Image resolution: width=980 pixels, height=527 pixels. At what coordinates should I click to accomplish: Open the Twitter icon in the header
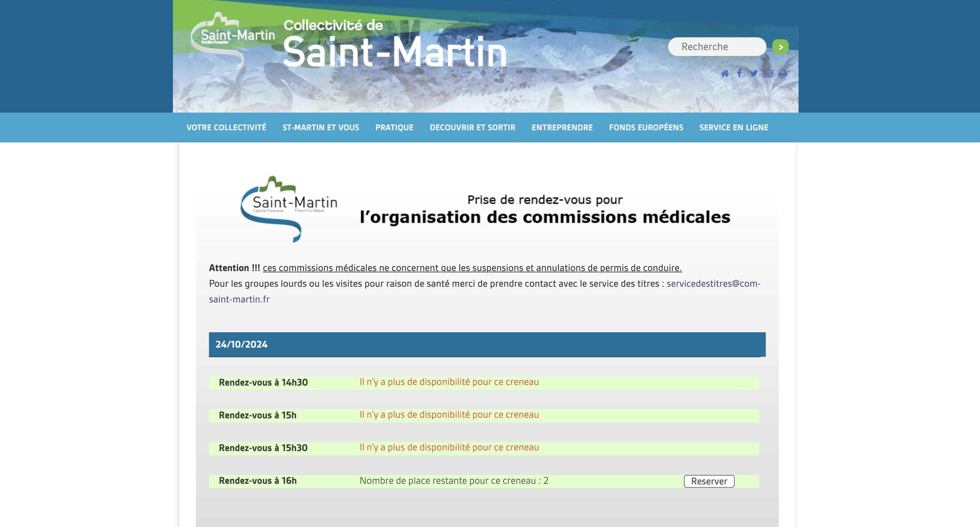pyautogui.click(x=754, y=74)
